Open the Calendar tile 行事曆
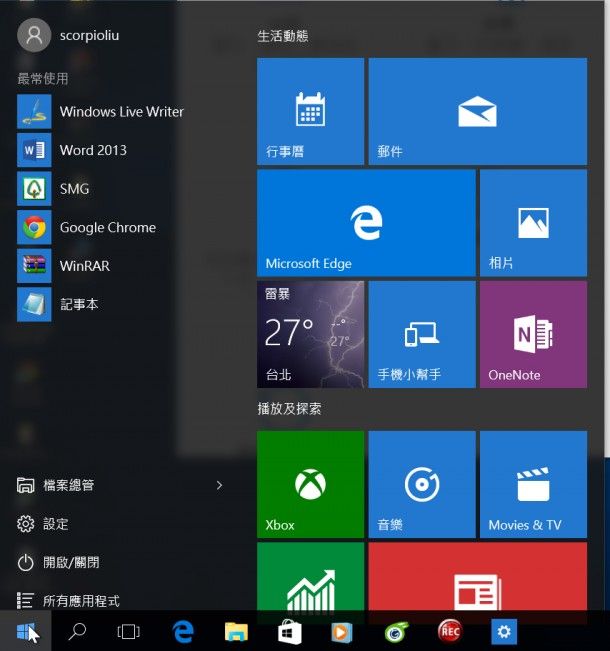The image size is (610, 651). (310, 111)
